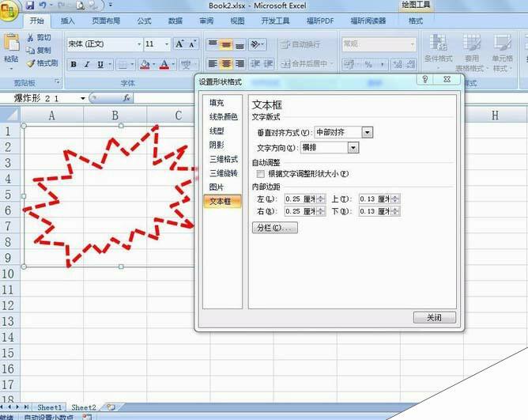Switch to the 插入 ribbon tab

68,21
